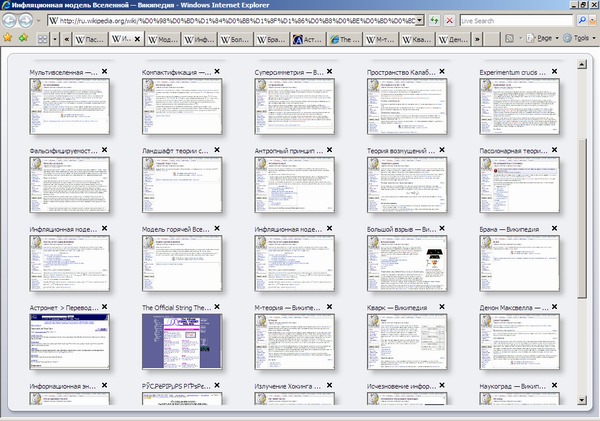600x421 pixels.
Task: Expand the feeds icon dropdown arrow
Action: click(x=520, y=38)
